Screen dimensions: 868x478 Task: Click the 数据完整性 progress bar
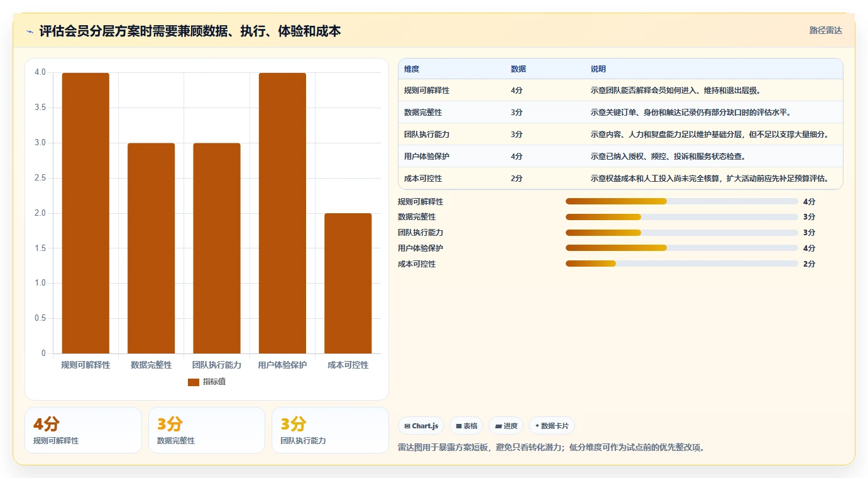click(x=681, y=217)
